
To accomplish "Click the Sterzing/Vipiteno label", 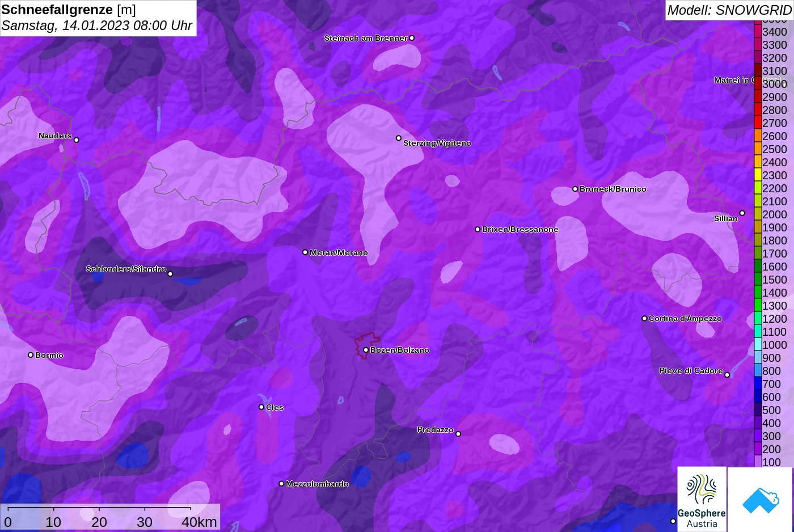I will pos(437,143).
